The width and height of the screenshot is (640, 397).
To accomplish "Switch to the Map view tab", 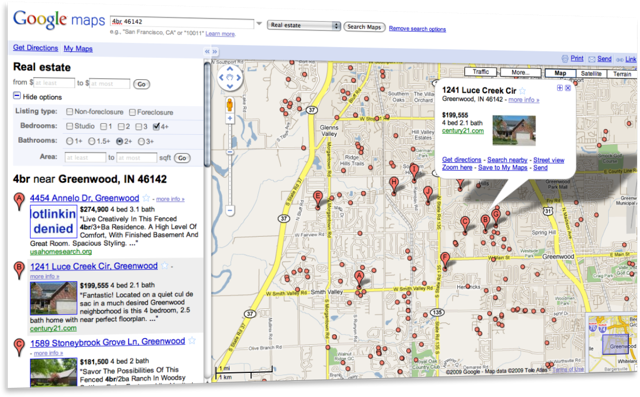I will [560, 73].
